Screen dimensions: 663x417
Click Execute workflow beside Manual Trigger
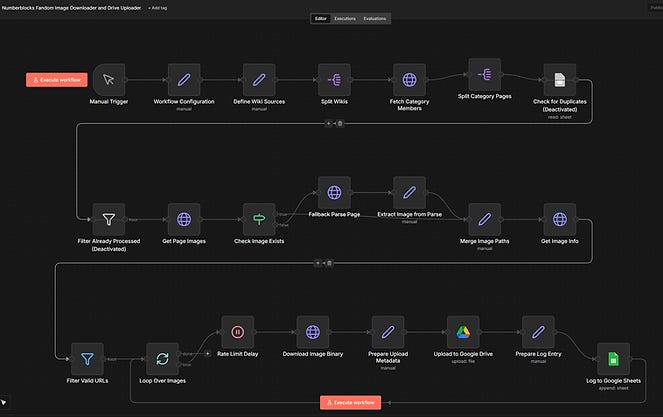tap(57, 80)
